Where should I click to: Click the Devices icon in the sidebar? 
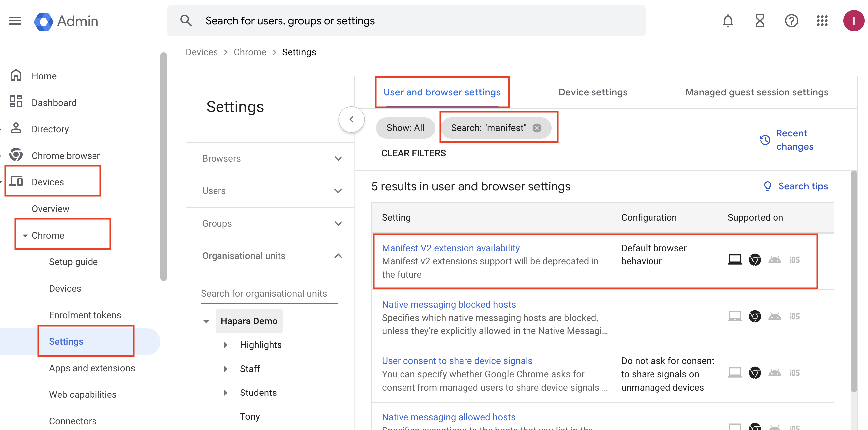click(16, 181)
